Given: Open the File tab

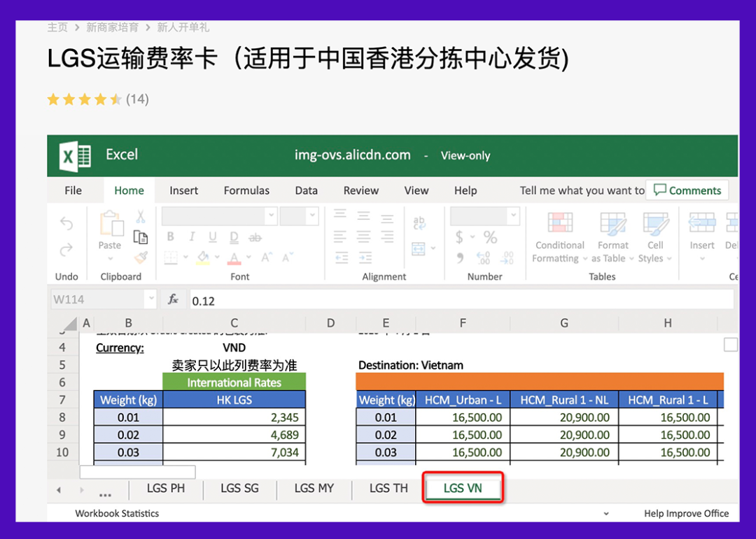Looking at the screenshot, I should coord(73,190).
